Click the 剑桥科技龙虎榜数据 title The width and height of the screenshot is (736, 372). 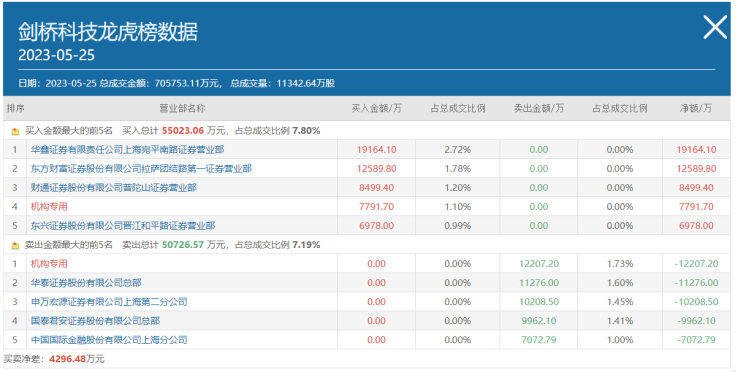pos(108,32)
